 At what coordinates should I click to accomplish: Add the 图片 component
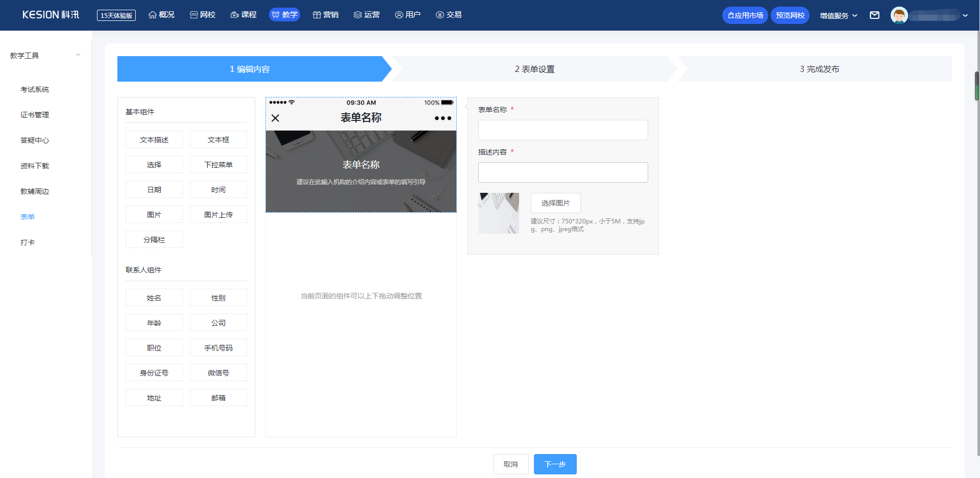tap(154, 215)
